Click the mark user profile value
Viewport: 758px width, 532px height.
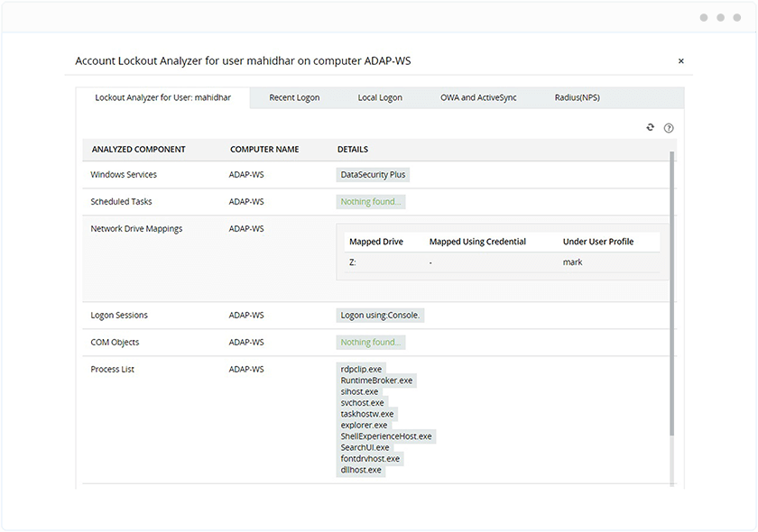point(572,262)
